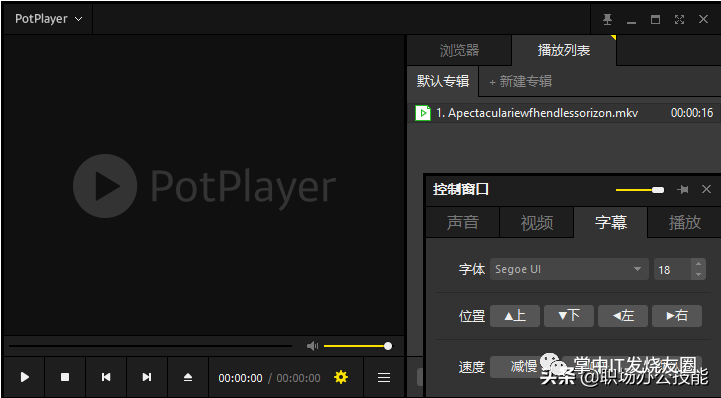The width and height of the screenshot is (721, 398).
Task: Move subtitle position down with ▼下
Action: [569, 316]
